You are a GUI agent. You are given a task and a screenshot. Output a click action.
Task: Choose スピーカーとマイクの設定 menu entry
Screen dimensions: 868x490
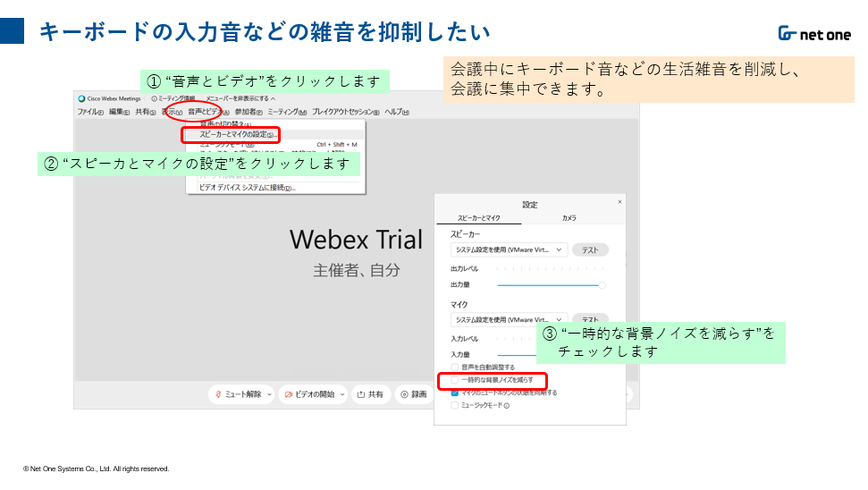click(238, 134)
